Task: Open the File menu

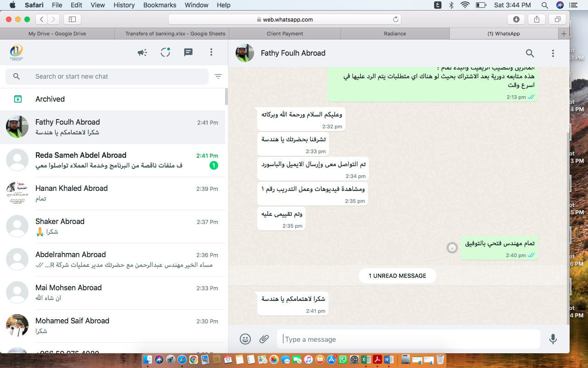Action: click(57, 5)
